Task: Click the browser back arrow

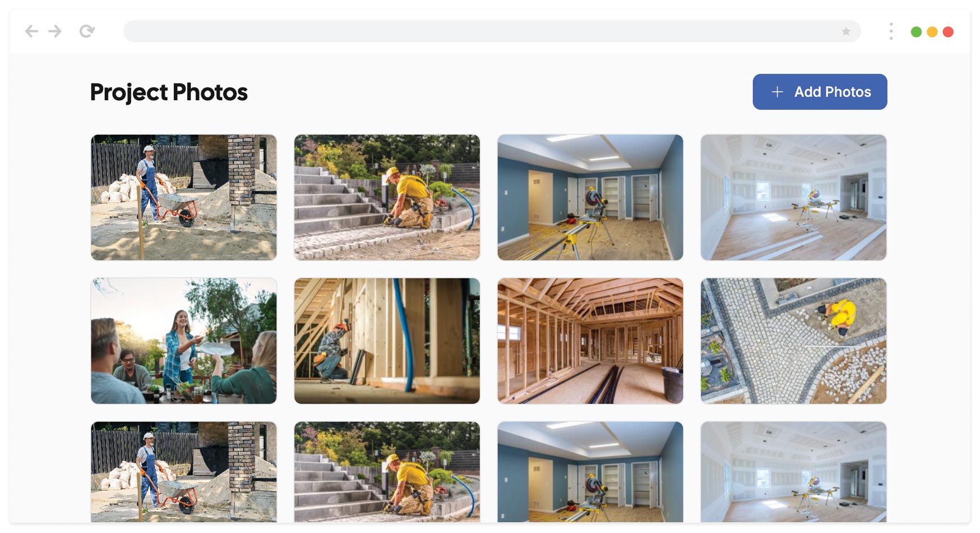Action: (32, 31)
